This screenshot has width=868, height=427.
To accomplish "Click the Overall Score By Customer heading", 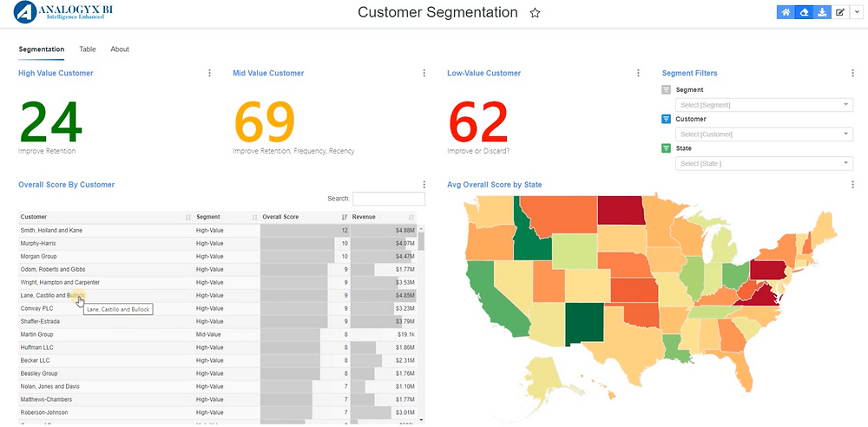I will [67, 184].
